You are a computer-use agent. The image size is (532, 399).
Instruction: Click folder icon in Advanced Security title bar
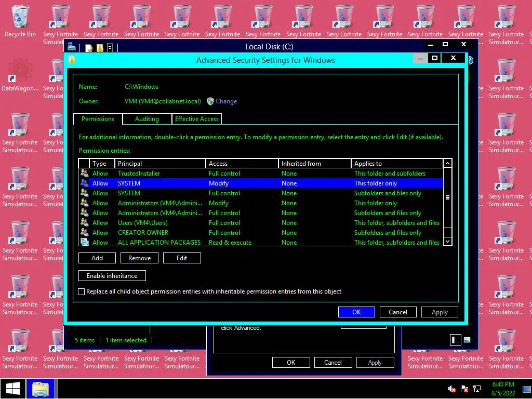tap(72, 60)
